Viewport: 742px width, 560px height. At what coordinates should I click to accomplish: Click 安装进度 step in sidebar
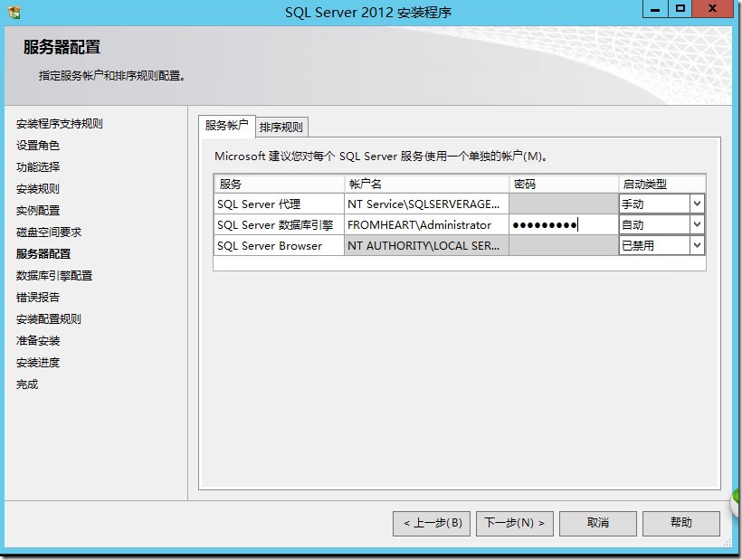click(38, 363)
